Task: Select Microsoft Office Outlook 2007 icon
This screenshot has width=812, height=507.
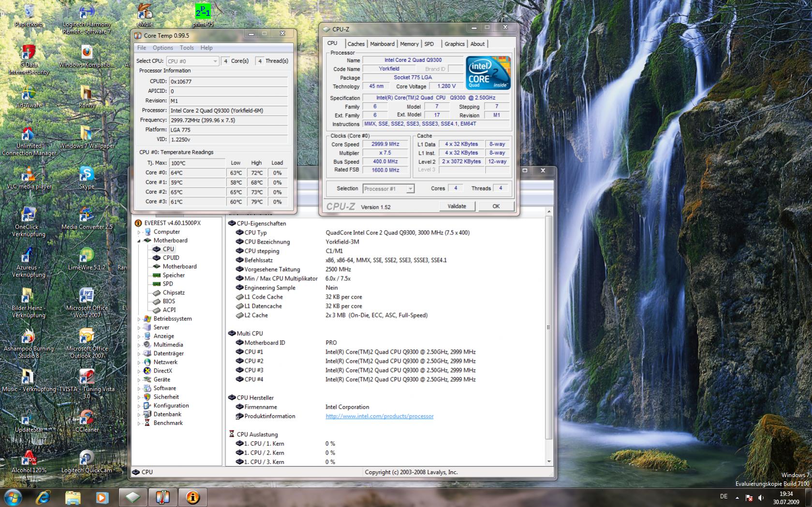Action: click(x=87, y=344)
